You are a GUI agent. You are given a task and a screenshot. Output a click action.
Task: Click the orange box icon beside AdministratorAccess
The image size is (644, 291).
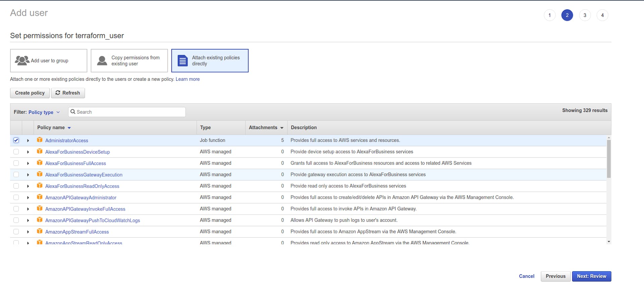(x=40, y=140)
